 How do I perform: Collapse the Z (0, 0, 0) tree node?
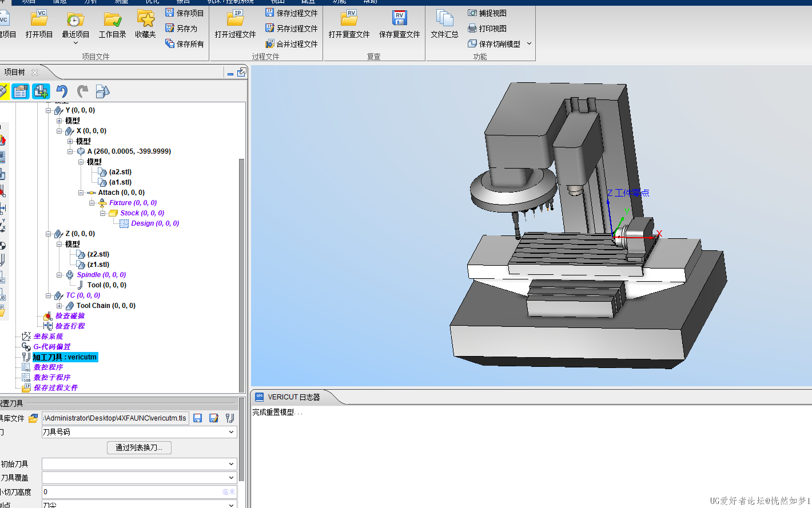pos(49,234)
